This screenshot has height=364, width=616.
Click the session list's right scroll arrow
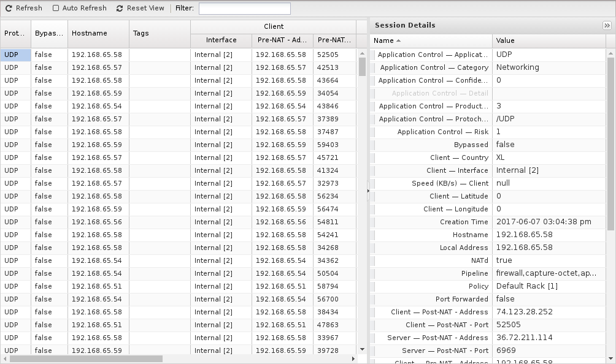(353, 358)
